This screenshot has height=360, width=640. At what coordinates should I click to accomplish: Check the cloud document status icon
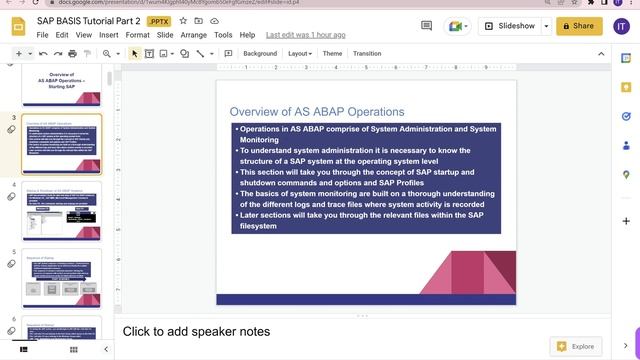(x=214, y=21)
